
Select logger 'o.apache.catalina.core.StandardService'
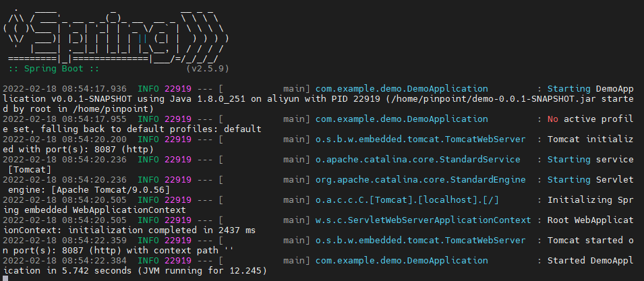click(x=417, y=160)
